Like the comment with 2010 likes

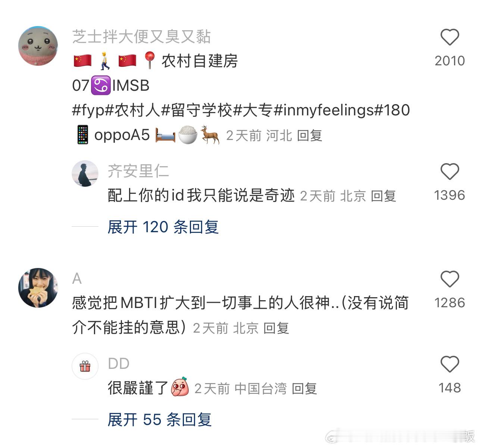click(450, 37)
